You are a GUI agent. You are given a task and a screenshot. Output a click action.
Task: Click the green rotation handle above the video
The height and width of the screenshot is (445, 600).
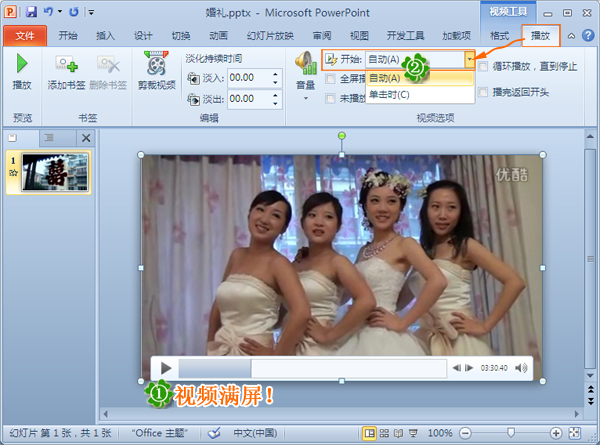pyautogui.click(x=342, y=136)
